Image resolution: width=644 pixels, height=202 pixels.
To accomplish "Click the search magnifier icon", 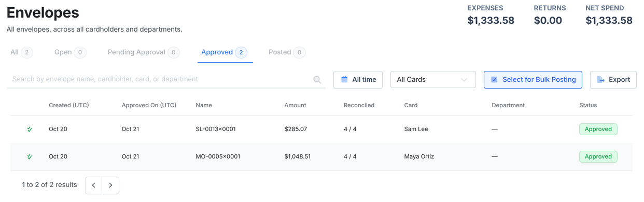I will 317,80.
